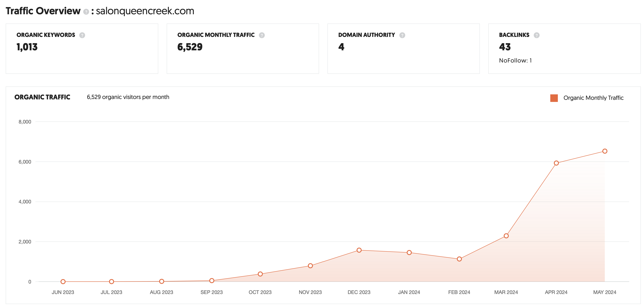Click the 6,529 monthly traffic value
This screenshot has height=307, width=644.
[190, 47]
